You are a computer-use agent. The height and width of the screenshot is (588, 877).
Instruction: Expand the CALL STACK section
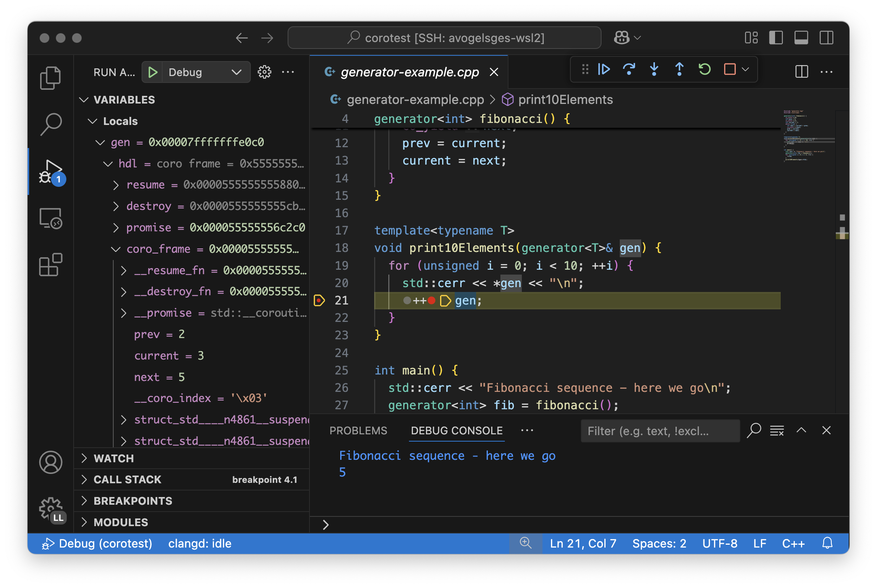(x=85, y=479)
